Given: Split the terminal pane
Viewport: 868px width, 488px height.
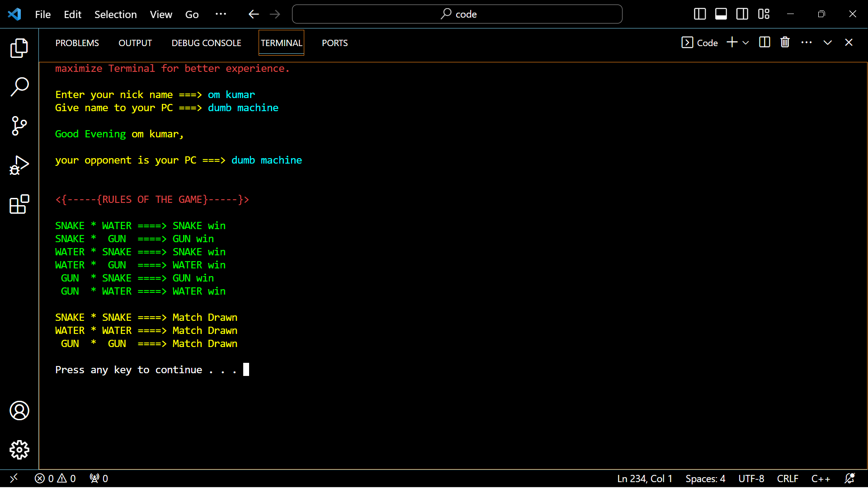Looking at the screenshot, I should 764,42.
